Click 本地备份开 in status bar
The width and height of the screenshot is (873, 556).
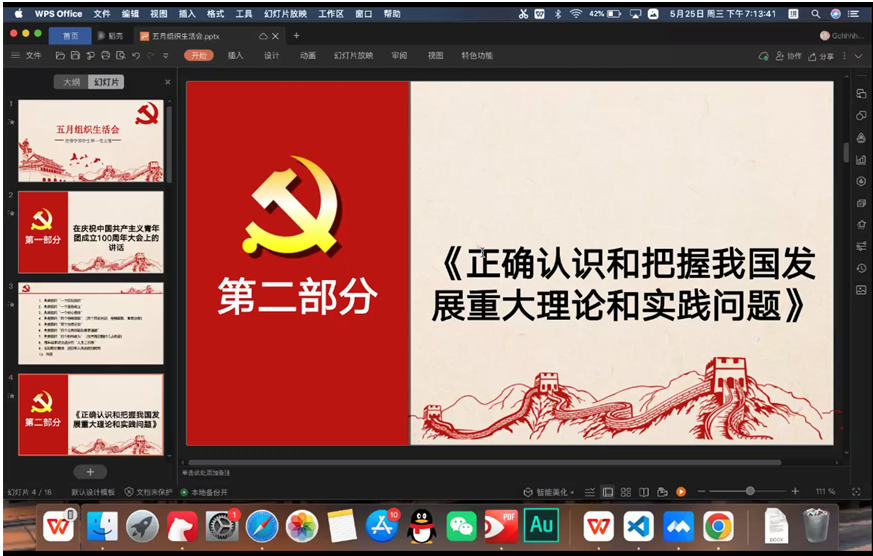click(x=204, y=492)
